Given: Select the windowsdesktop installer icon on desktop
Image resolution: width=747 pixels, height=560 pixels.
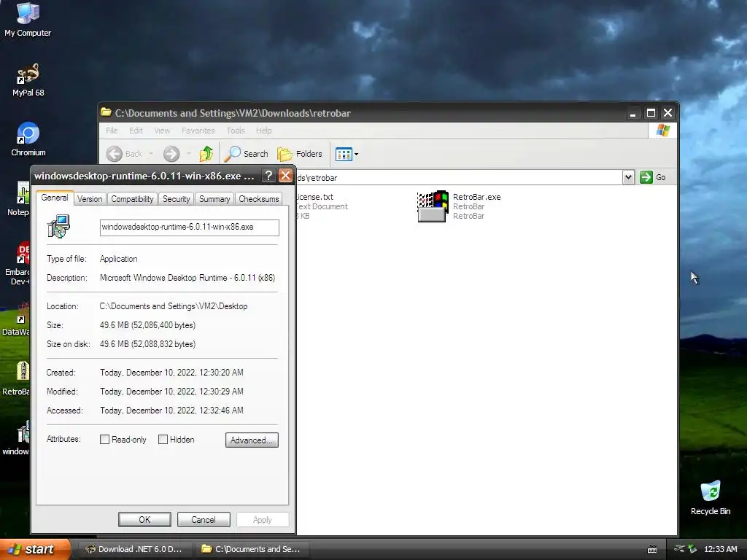Looking at the screenshot, I should coord(23,432).
